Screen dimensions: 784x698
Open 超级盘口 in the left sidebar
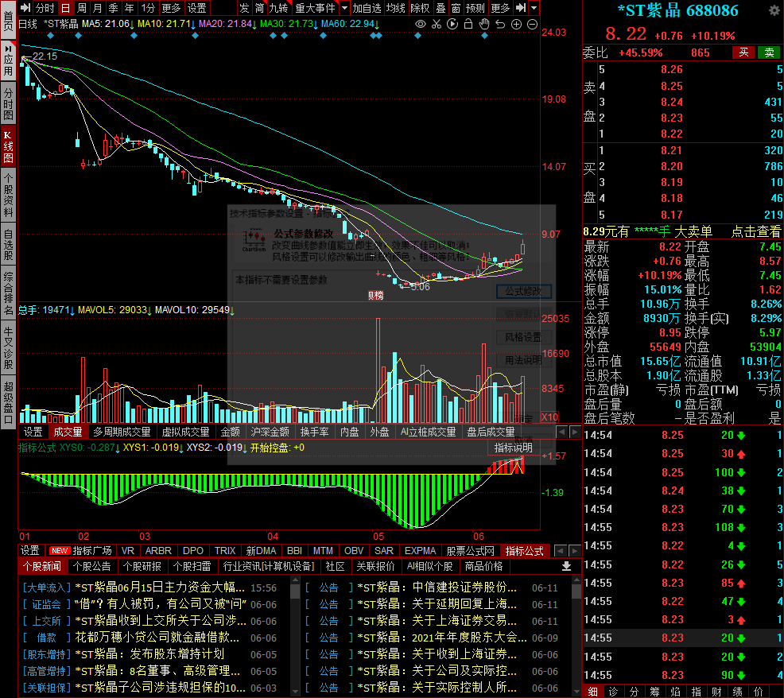pos(8,402)
